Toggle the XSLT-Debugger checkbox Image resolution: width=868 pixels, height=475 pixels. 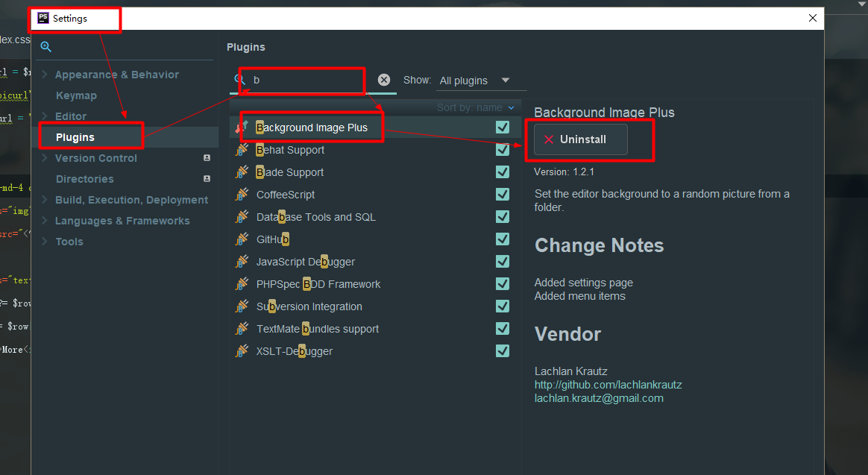click(x=503, y=351)
